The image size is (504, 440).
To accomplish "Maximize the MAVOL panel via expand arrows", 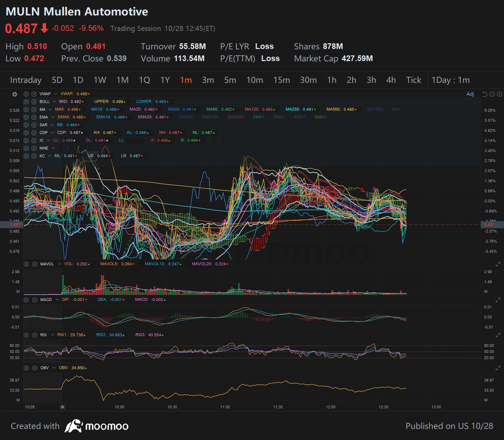I will 498,264.
